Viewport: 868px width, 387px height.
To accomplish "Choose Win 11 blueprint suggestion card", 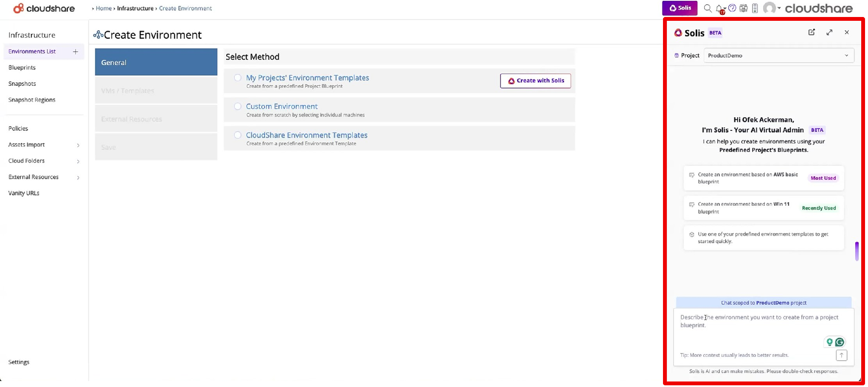I will tap(764, 208).
